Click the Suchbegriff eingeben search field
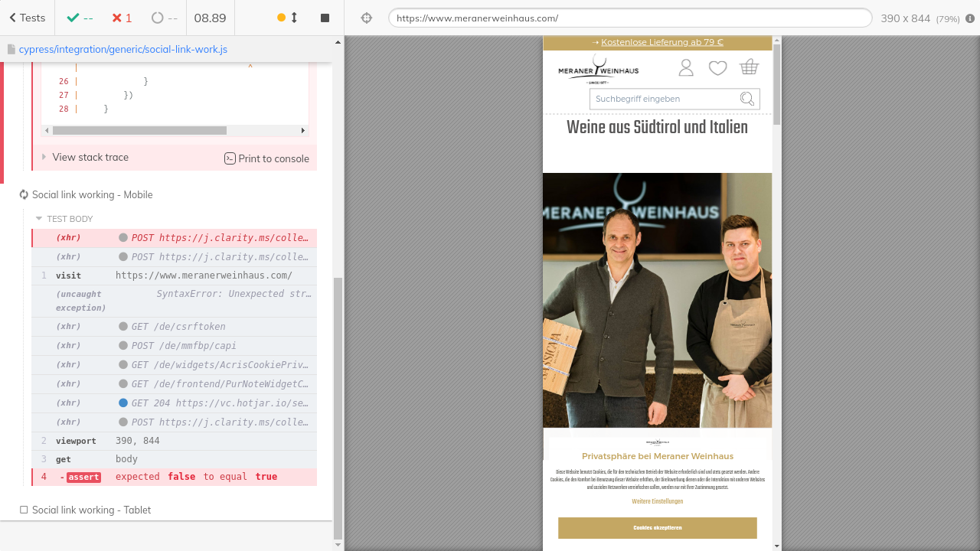This screenshot has width=980, height=551. click(662, 99)
